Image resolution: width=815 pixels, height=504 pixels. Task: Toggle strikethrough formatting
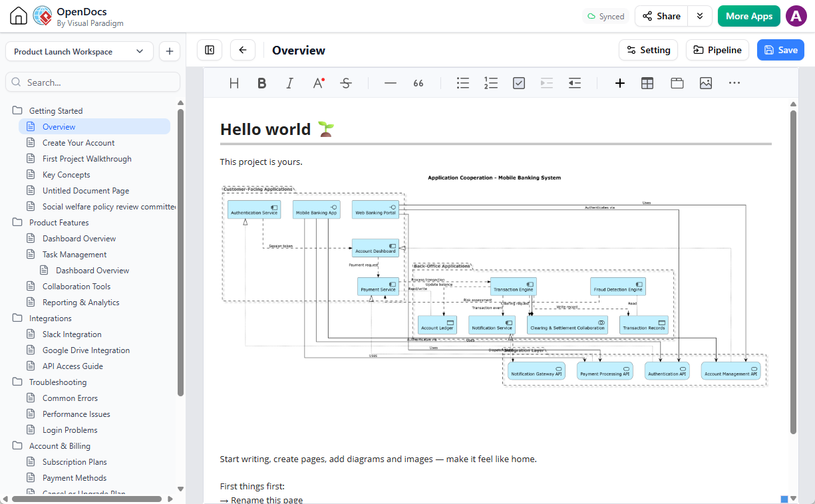coord(346,83)
